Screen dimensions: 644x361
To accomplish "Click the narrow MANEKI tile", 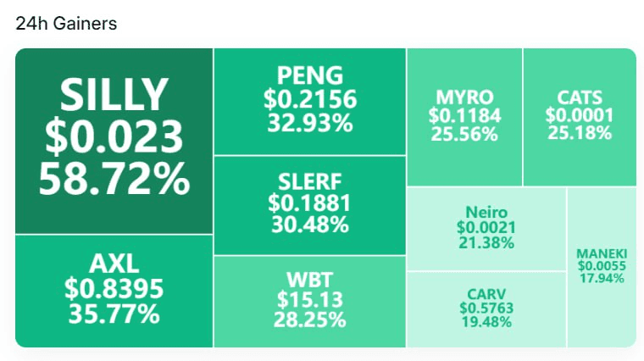I will [x=602, y=268].
